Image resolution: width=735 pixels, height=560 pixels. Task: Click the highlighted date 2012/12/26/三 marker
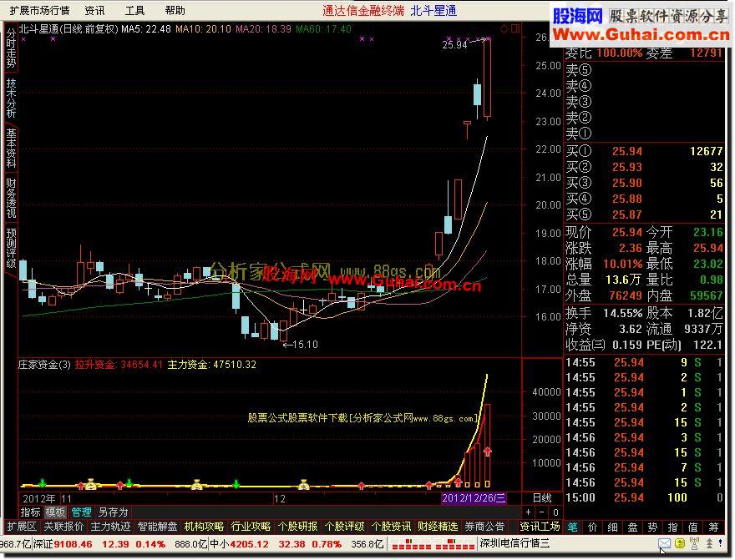[x=474, y=497]
